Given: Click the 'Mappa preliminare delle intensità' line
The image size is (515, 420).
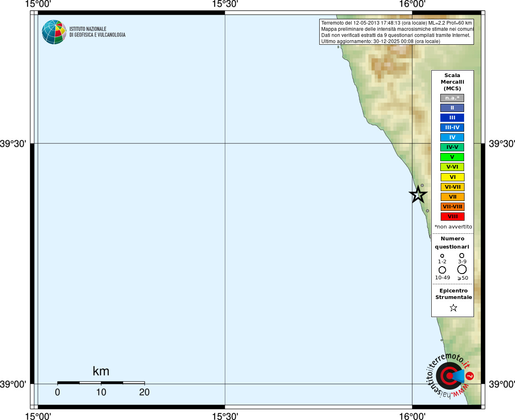Looking at the screenshot, I should point(397,29).
